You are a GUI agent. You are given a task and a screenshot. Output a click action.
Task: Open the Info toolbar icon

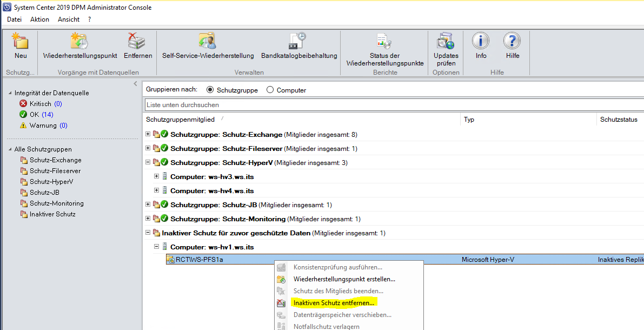pyautogui.click(x=481, y=41)
